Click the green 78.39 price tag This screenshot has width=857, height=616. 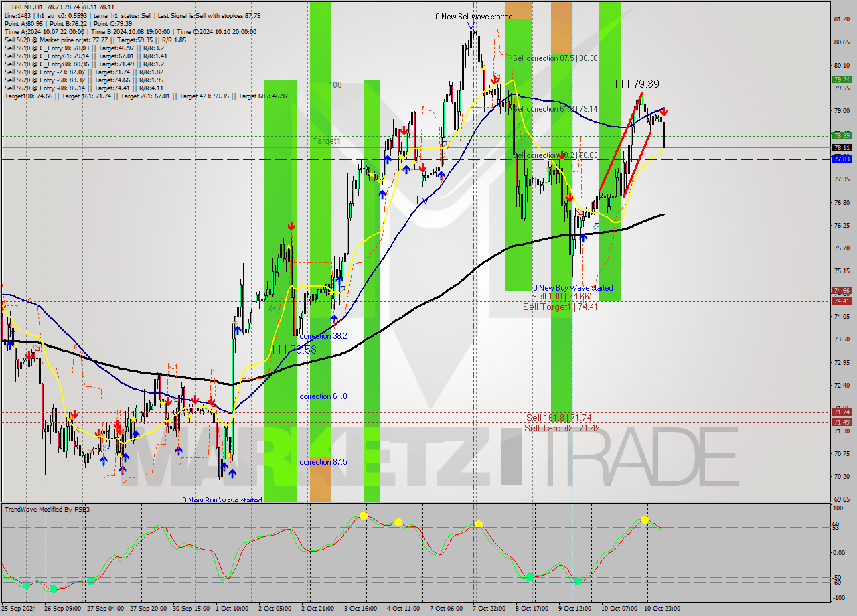842,135
